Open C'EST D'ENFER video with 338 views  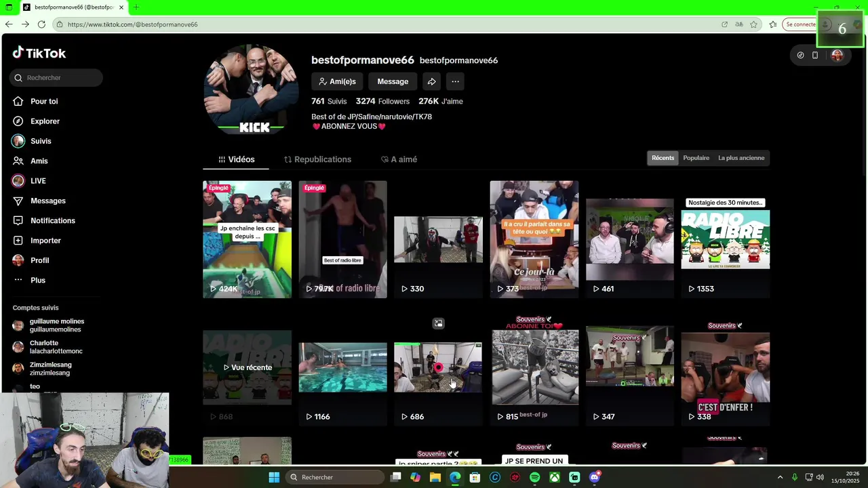(x=725, y=367)
